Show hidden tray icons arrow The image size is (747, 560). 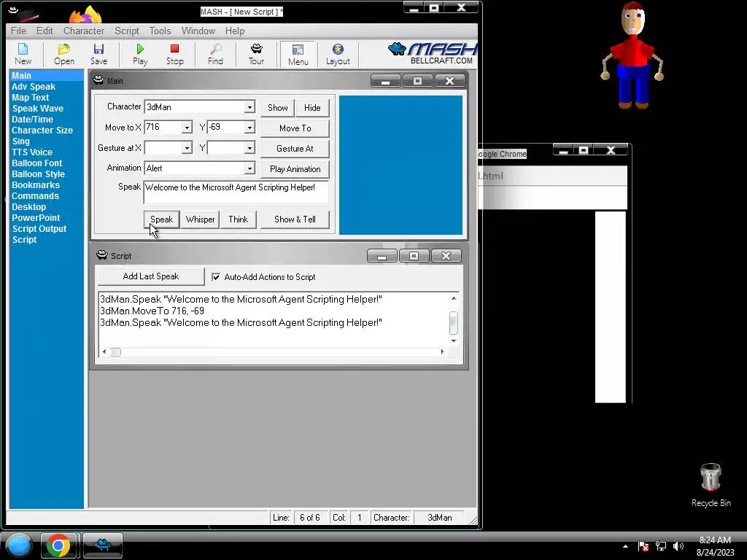coord(625,546)
